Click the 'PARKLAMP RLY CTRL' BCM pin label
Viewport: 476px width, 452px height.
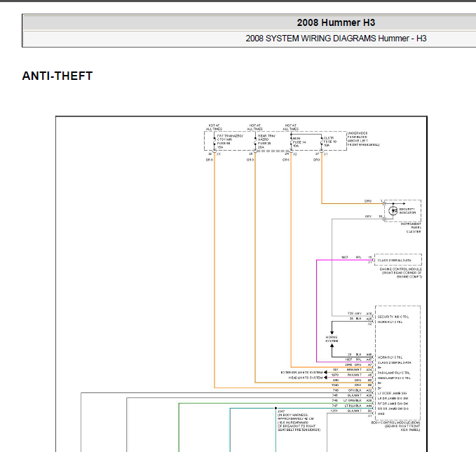coord(394,373)
